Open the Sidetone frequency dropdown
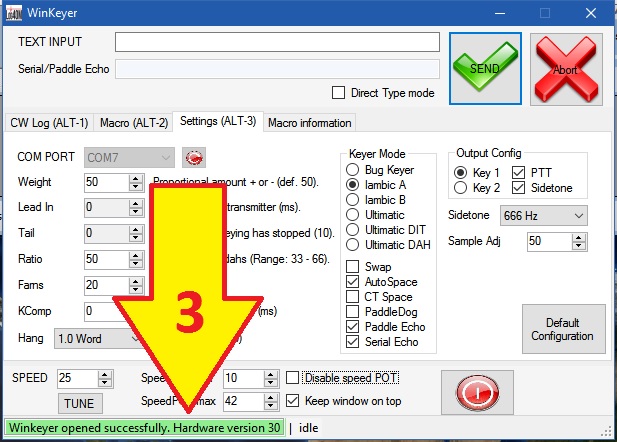The image size is (617, 442). pyautogui.click(x=544, y=215)
